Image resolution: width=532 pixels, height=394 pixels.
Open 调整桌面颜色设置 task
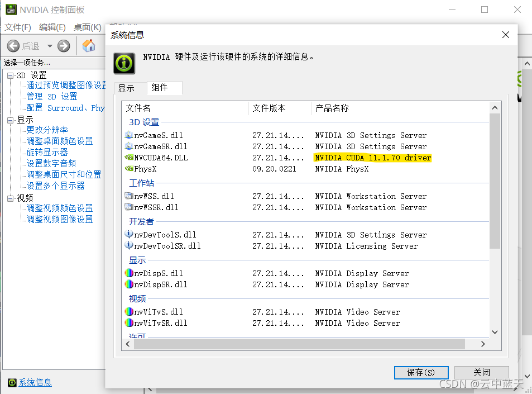[60, 141]
